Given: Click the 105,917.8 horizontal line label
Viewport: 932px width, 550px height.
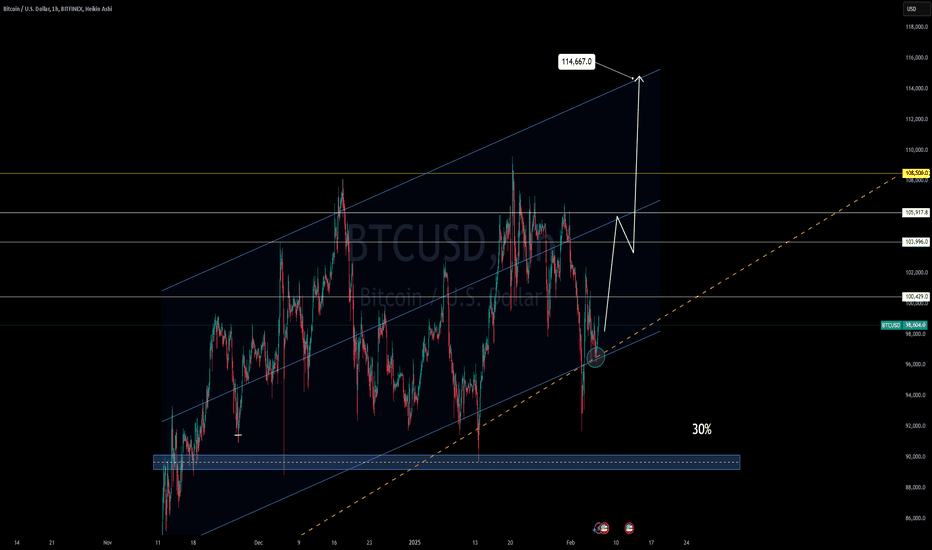Looking at the screenshot, I should click(x=916, y=212).
